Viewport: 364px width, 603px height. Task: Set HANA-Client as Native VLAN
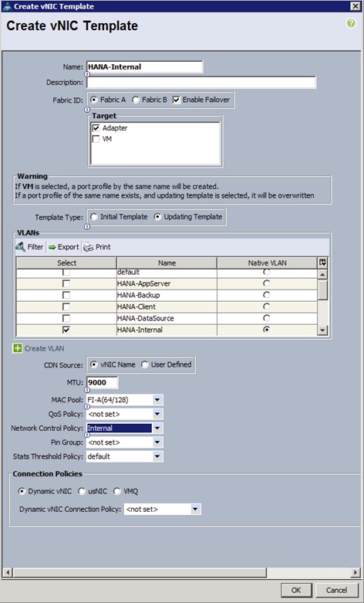pos(267,307)
